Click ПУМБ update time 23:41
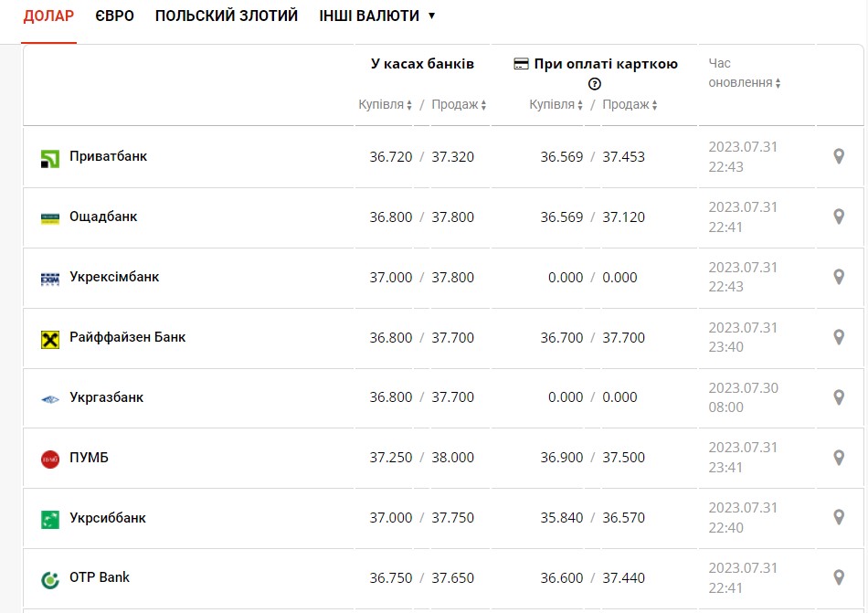The height and width of the screenshot is (613, 868). click(725, 468)
